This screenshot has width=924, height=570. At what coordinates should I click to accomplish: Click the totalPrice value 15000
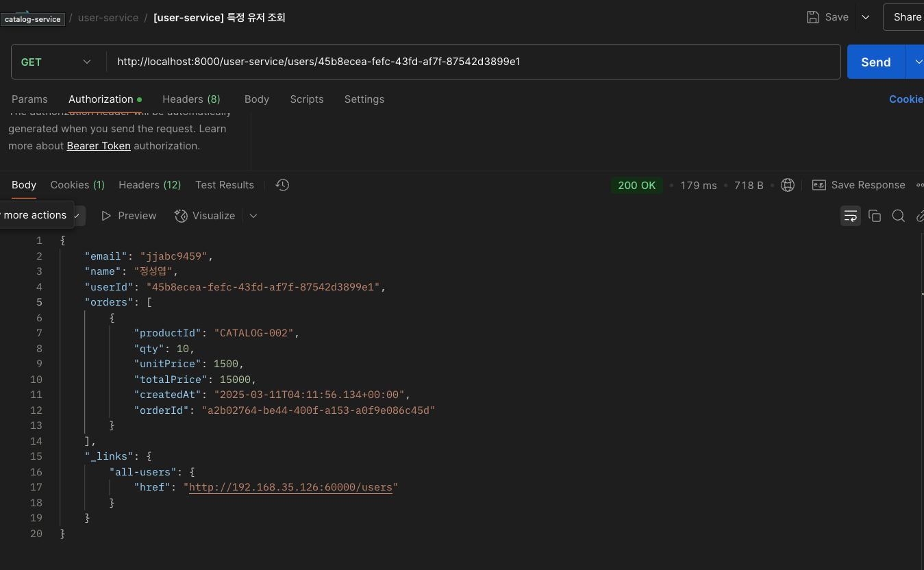pos(236,380)
